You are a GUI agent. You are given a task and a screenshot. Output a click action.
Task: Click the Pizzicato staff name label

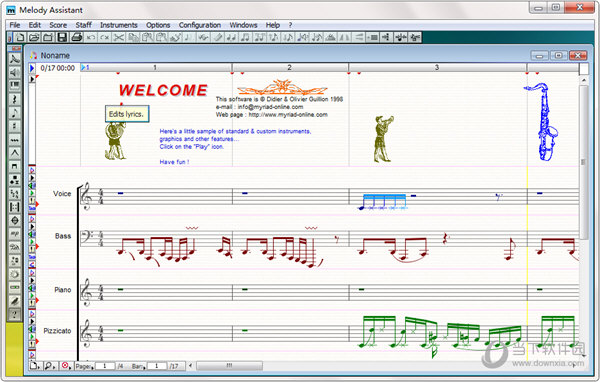click(57, 331)
